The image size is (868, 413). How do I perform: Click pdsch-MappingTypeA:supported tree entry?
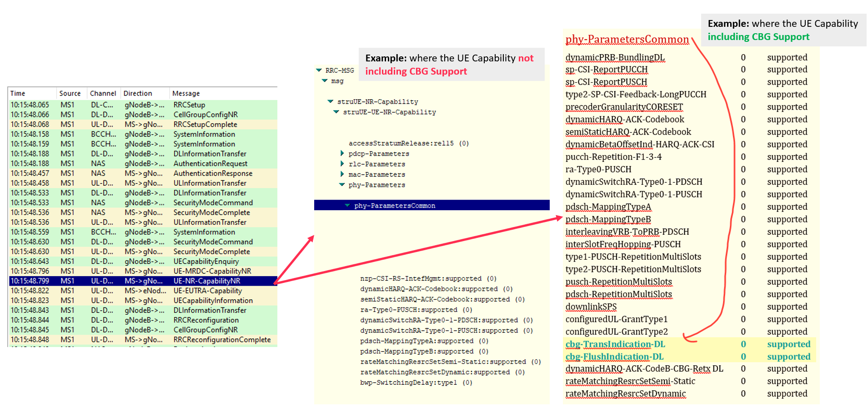(424, 341)
